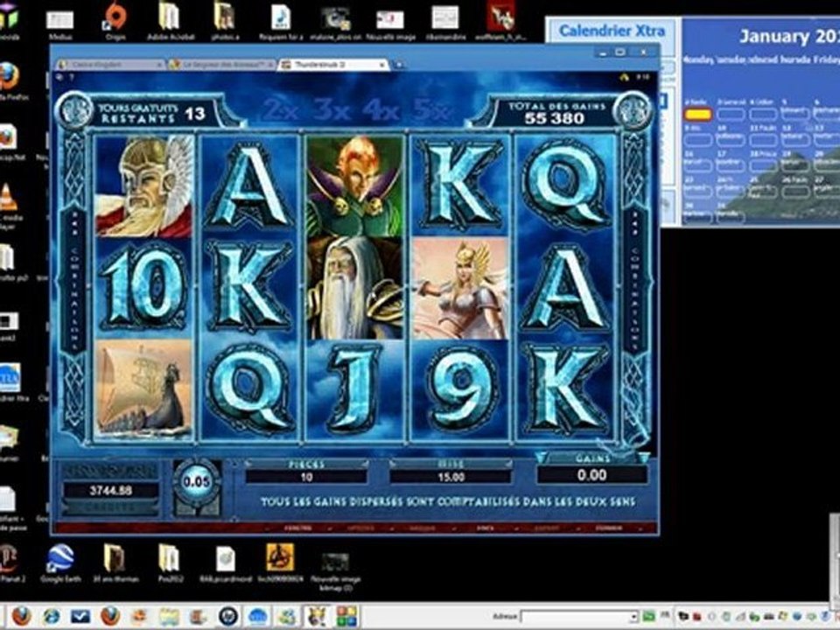This screenshot has height=630, width=840.
Task: Expand the left paytable combinations side panel
Action: pos(73,289)
